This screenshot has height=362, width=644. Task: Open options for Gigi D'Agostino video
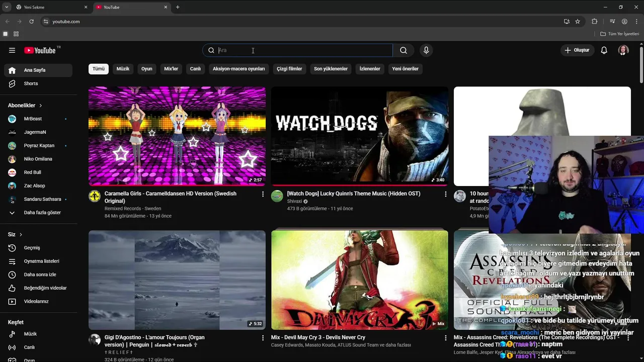[x=263, y=338]
